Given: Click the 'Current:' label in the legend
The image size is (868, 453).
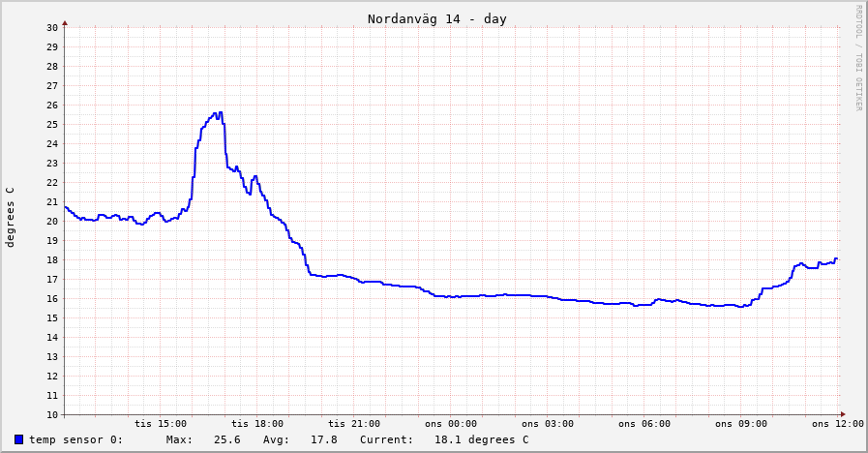Looking at the screenshot, I should (x=386, y=439).
